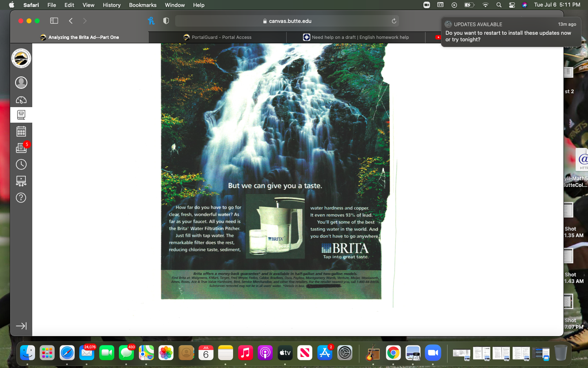Toggle the Safari sidebar panel button
The width and height of the screenshot is (588, 368).
coord(54,21)
